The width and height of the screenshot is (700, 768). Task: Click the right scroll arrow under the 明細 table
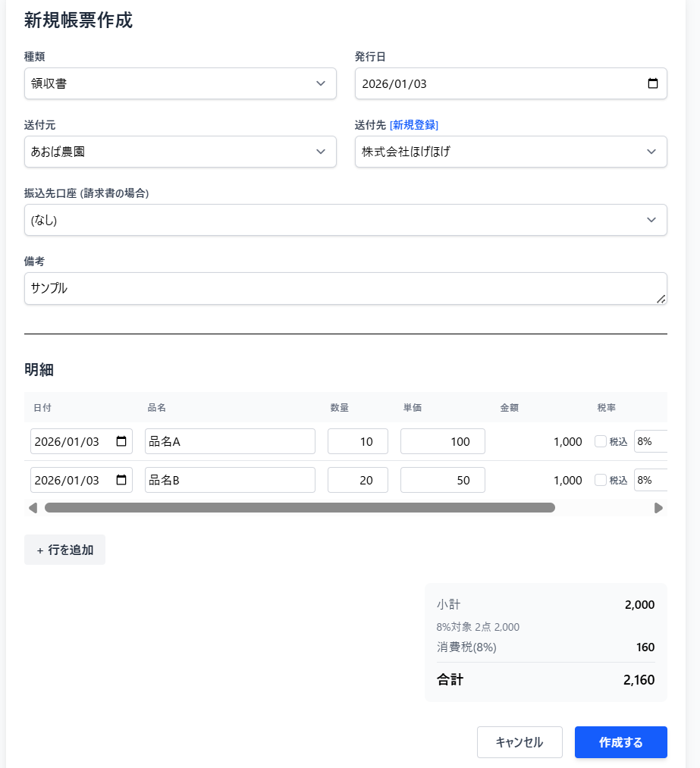point(659,508)
